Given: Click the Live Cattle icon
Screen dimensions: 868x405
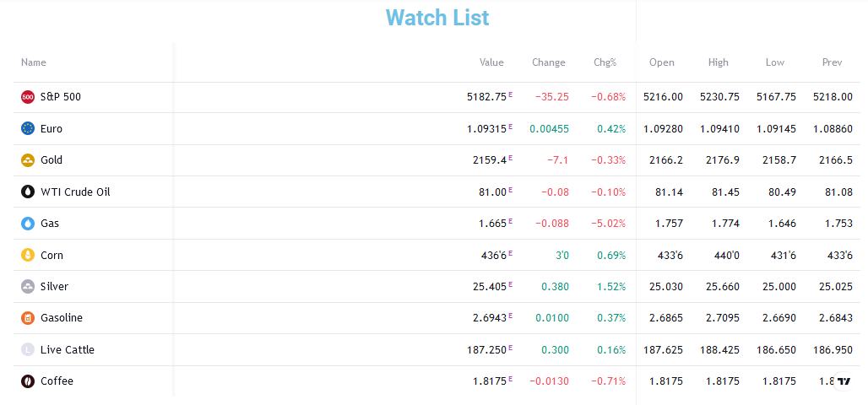Looking at the screenshot, I should coord(28,350).
